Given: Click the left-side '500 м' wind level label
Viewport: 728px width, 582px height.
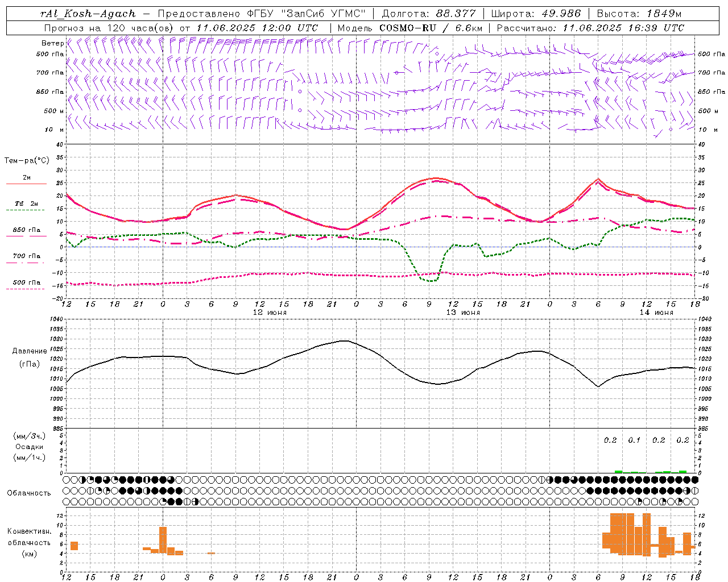Looking at the screenshot, I should click(54, 111).
